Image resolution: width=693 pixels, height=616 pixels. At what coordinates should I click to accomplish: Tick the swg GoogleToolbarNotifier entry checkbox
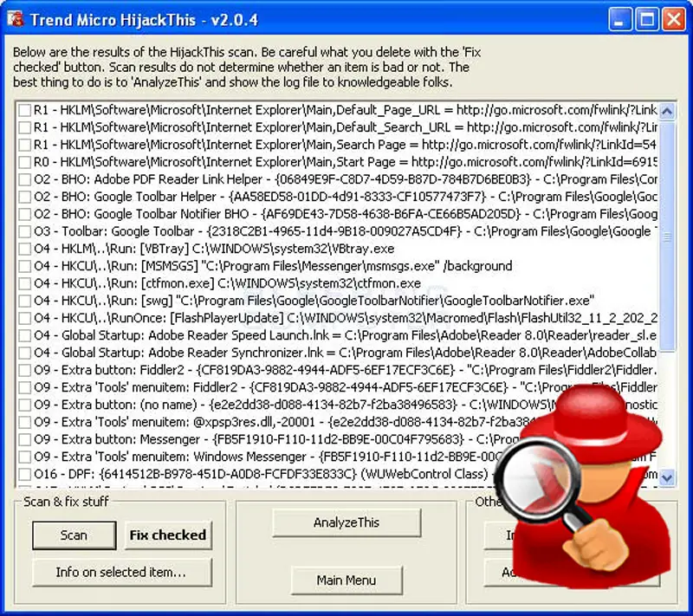25,301
